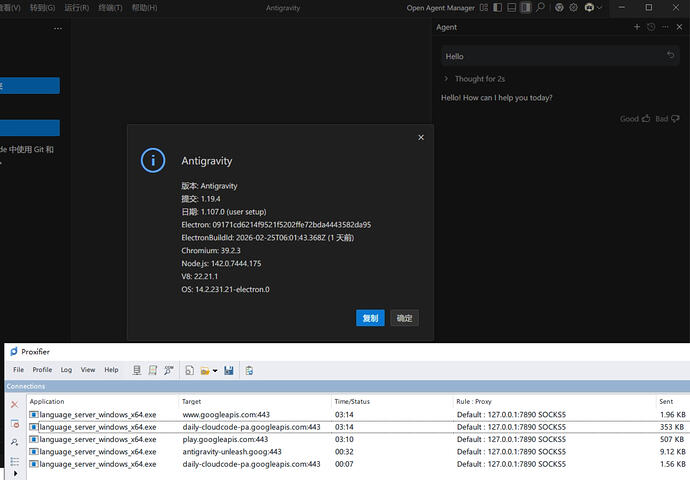Toggle the bottom panel layout icon
Screen dimensions: 690x480
[512, 7]
